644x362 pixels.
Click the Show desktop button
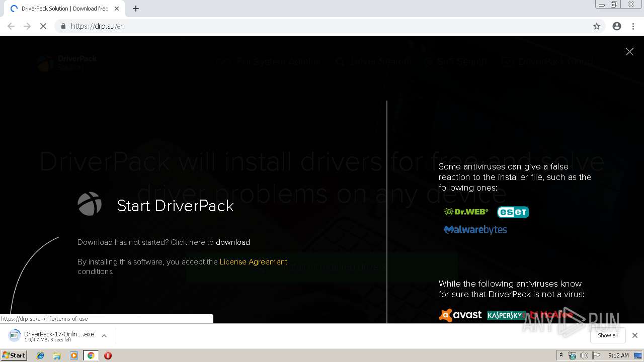click(x=638, y=355)
